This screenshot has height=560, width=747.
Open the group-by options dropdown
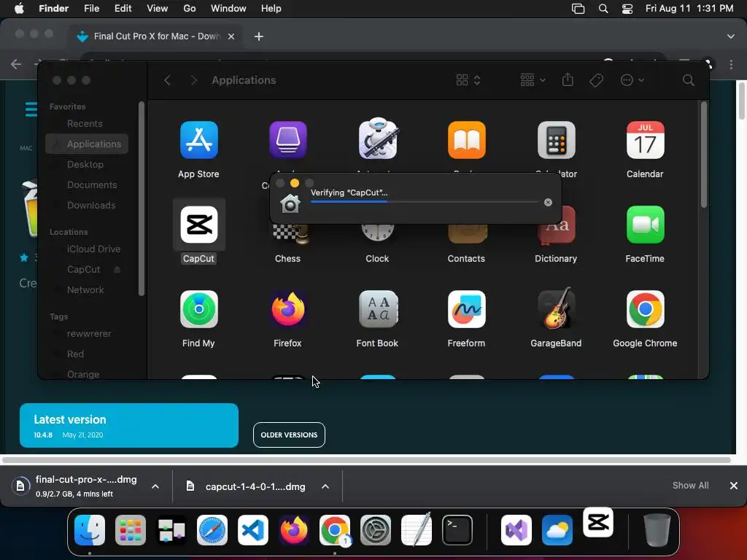533,80
